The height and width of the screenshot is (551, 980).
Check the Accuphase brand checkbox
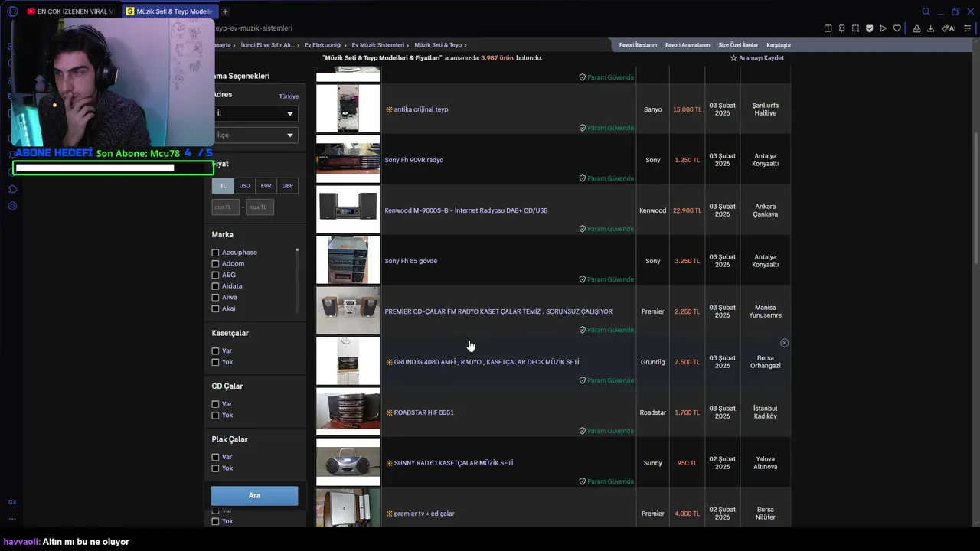pos(215,253)
